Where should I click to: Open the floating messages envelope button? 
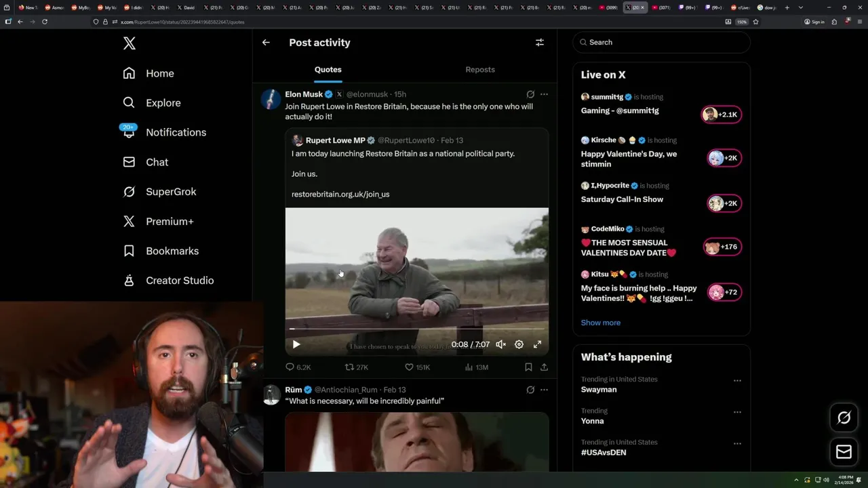[x=844, y=452]
